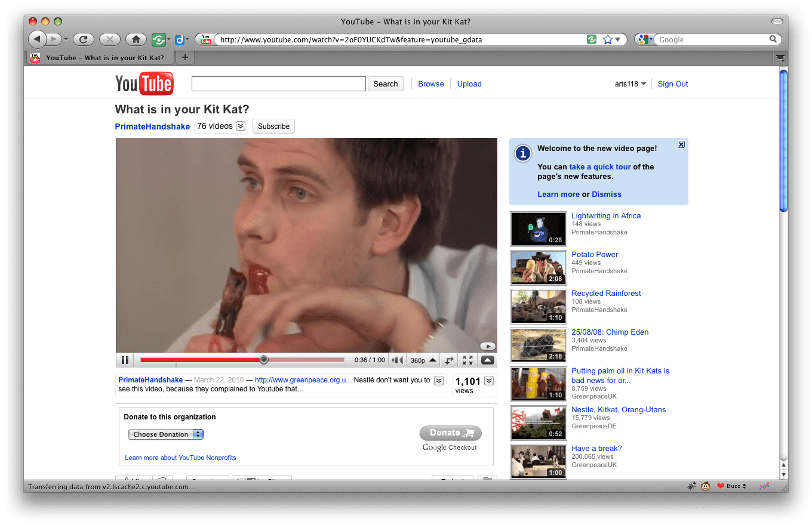Screen dimensions: 812x525
Task: Open the 360p video quality menu
Action: 424,360
